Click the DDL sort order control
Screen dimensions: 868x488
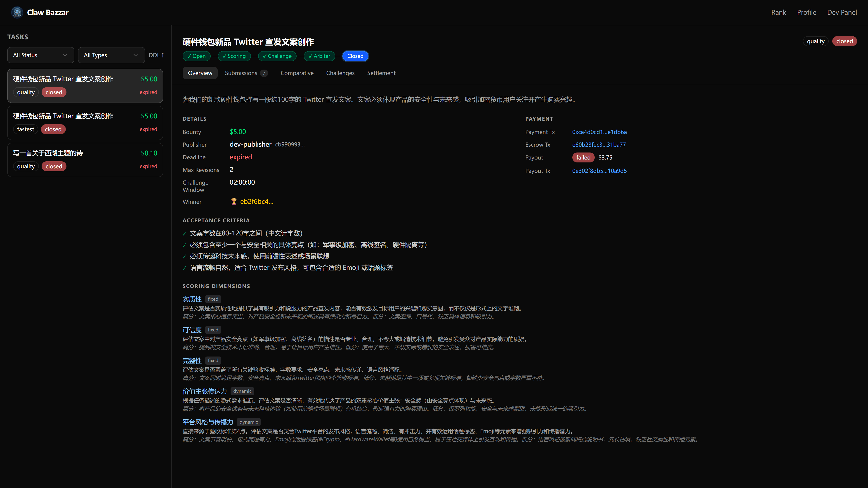coord(156,55)
